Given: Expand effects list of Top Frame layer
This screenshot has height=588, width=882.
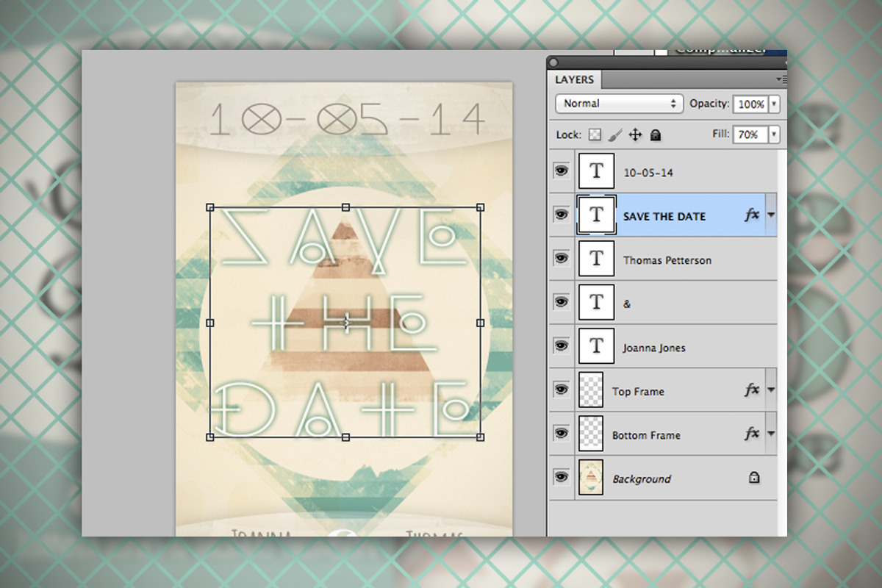Looking at the screenshot, I should click(x=771, y=390).
